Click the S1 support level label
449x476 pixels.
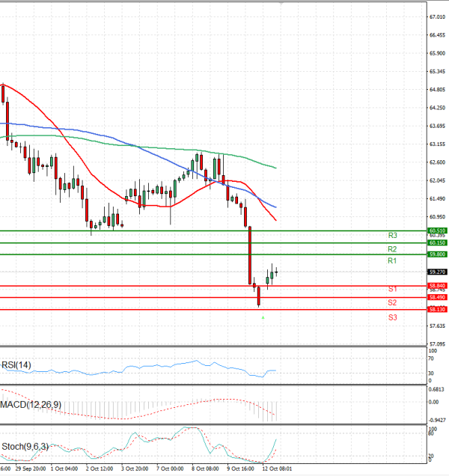tap(392, 289)
